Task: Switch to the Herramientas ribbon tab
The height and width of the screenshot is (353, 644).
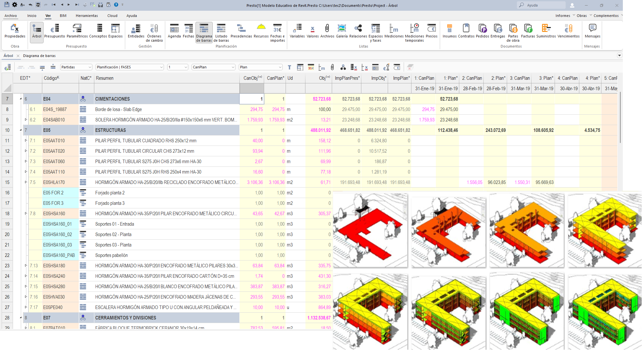Action: coord(87,16)
